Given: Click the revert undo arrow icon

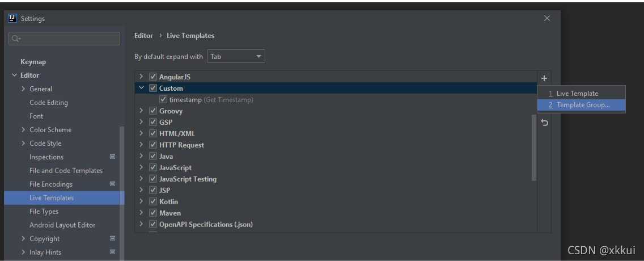Looking at the screenshot, I should [544, 123].
